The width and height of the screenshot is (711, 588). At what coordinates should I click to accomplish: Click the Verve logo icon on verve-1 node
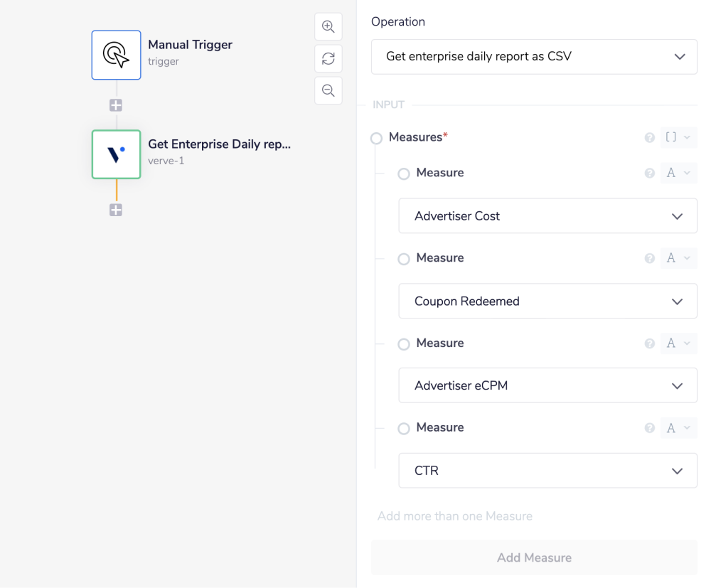116,154
